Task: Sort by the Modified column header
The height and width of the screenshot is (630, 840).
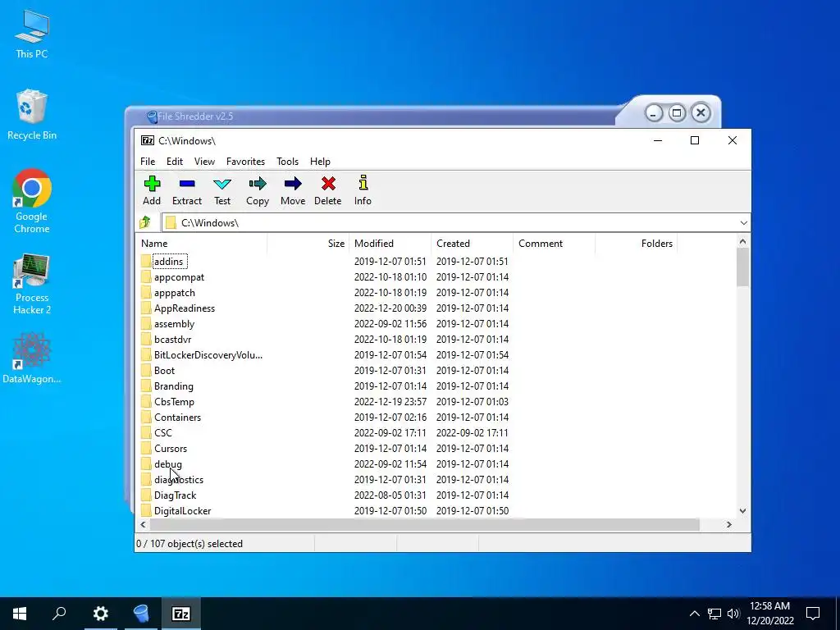Action: (x=390, y=243)
